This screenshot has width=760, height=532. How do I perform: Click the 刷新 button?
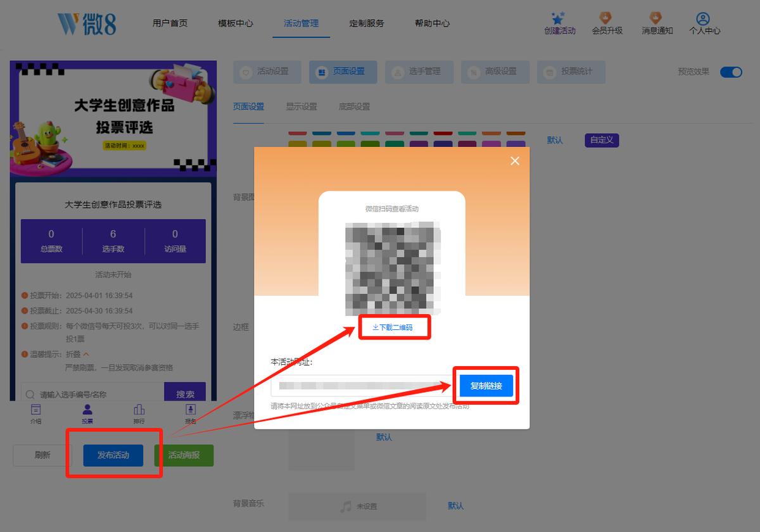click(42, 455)
